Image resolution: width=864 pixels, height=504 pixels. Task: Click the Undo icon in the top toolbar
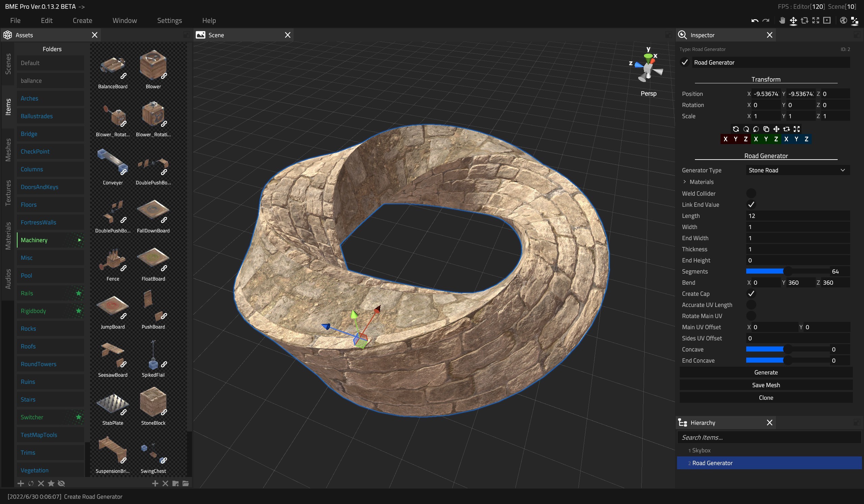(x=754, y=21)
